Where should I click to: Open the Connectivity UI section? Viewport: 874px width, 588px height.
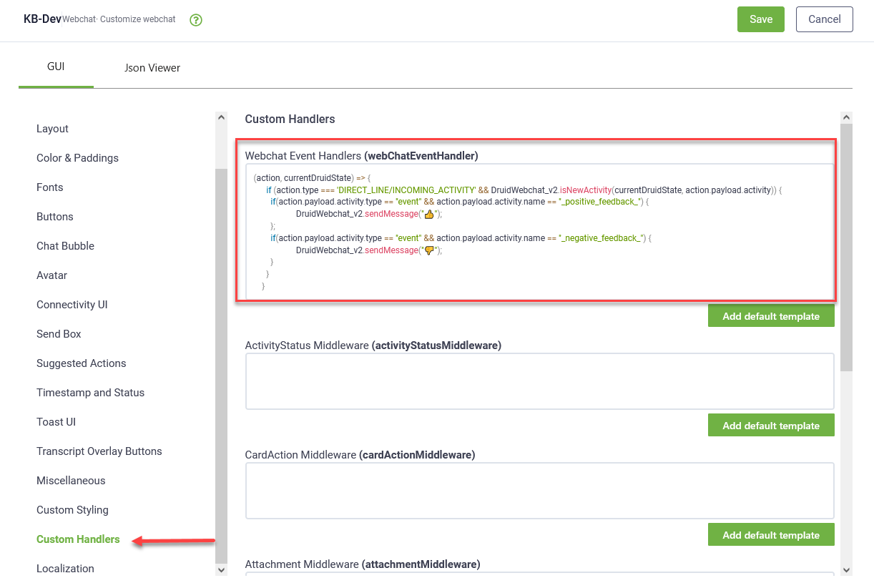pos(72,305)
